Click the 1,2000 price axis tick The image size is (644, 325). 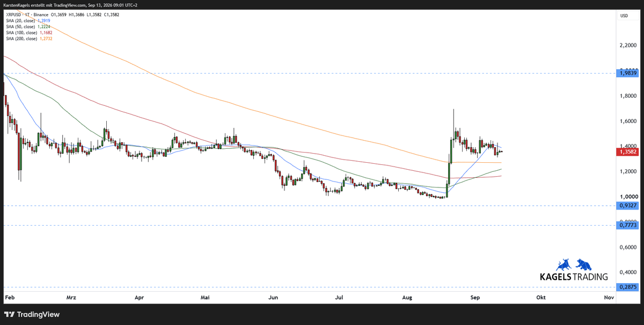627,172
